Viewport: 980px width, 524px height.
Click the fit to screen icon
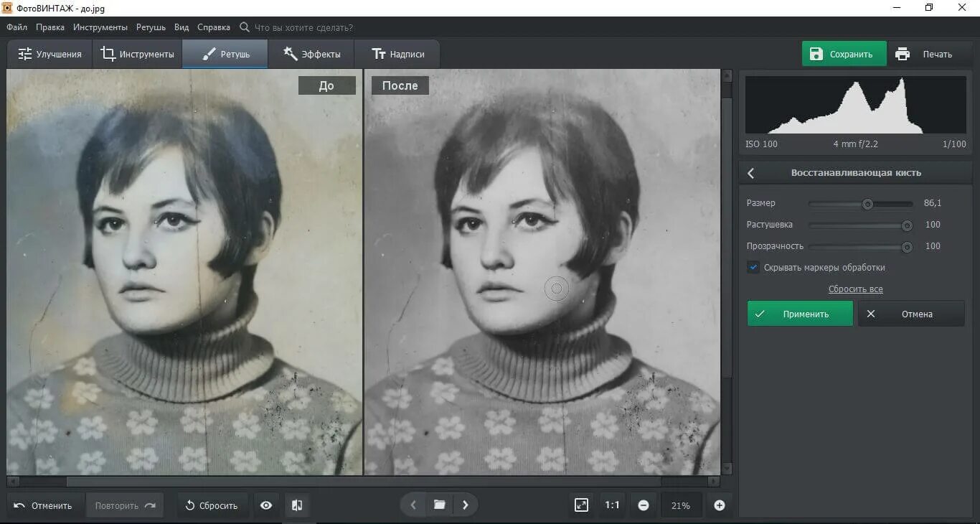pos(582,505)
